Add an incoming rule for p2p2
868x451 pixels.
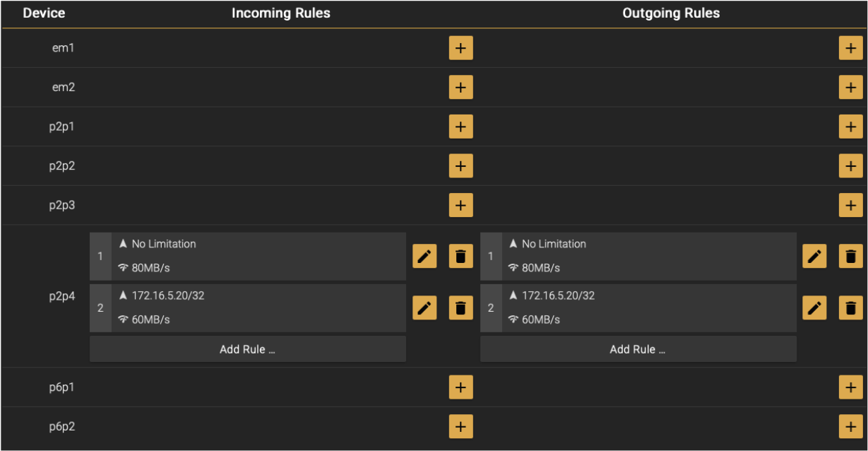(x=460, y=166)
